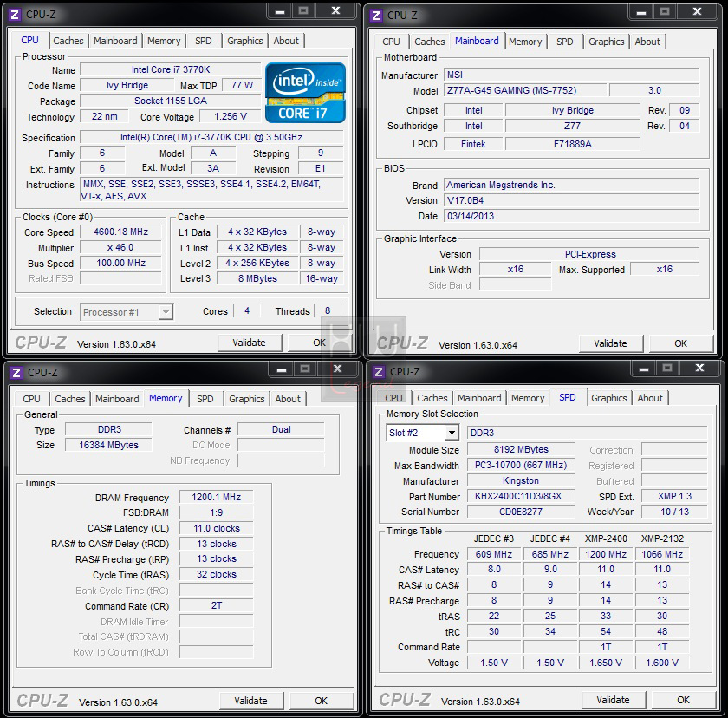Click OK in the CPU tab window

point(320,343)
